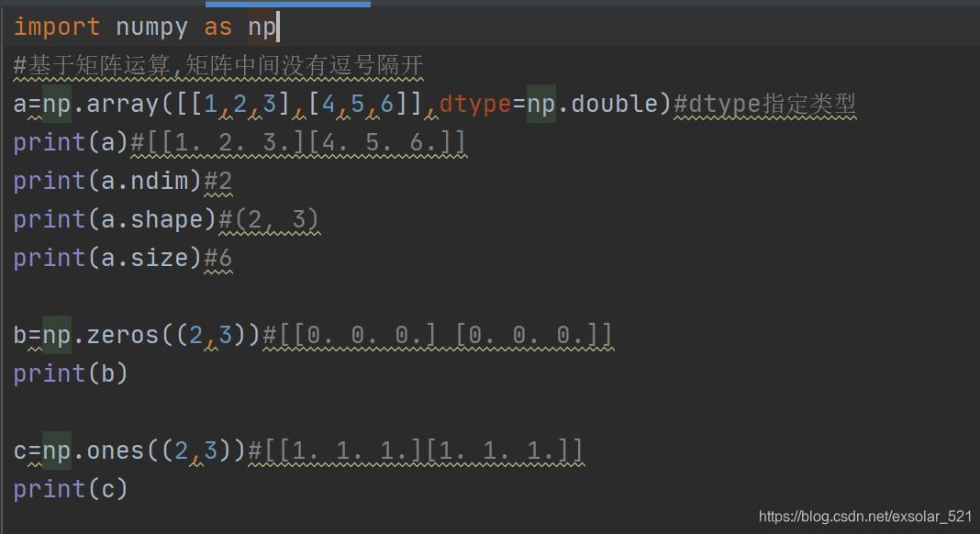Click the 'print(b)' statement

click(71, 374)
